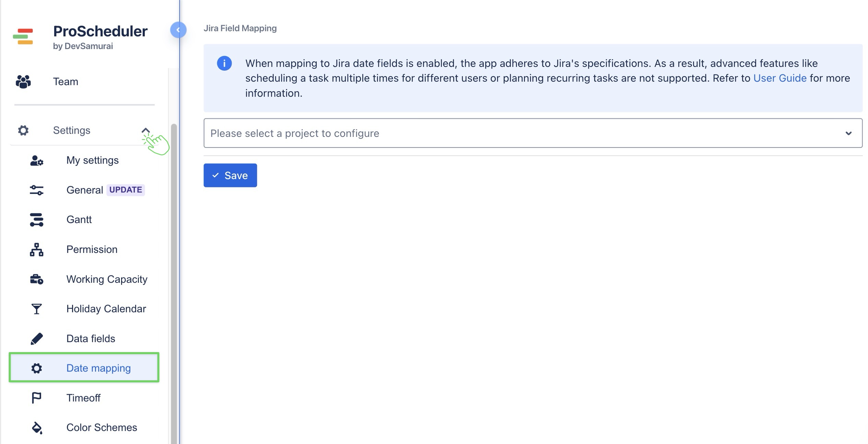Click the Color Schemes paint bucket icon
Image resolution: width=868 pixels, height=444 pixels.
pos(37,428)
